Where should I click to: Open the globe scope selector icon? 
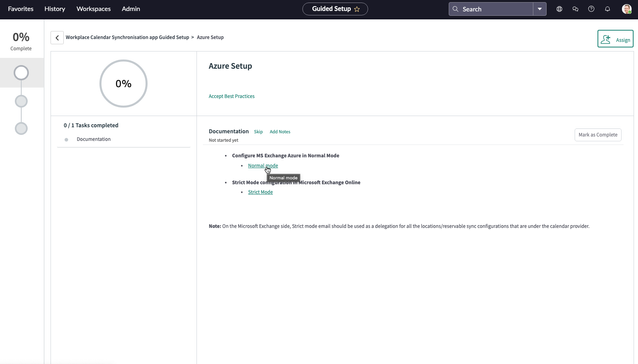coord(559,9)
